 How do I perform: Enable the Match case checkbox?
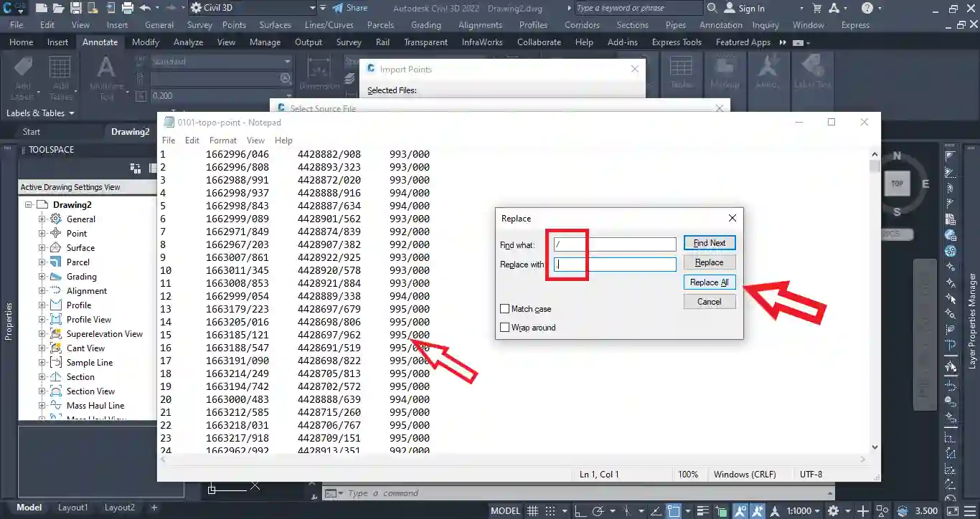505,309
